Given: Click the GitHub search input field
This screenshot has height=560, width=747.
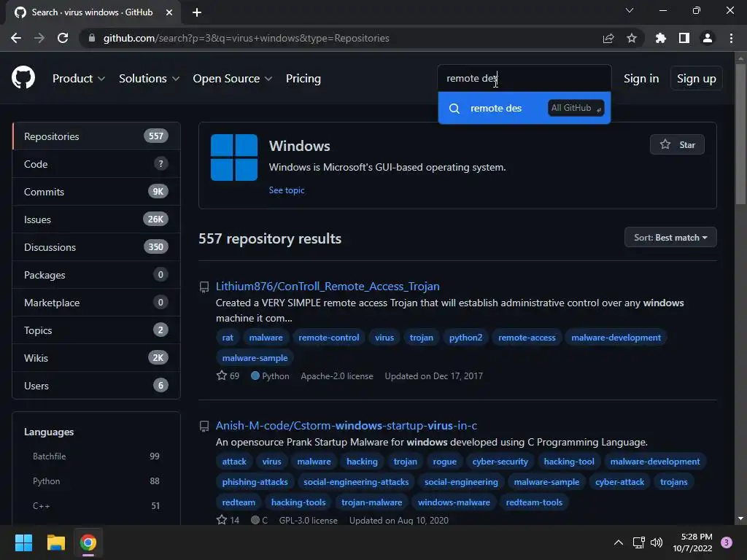Looking at the screenshot, I should 524,78.
